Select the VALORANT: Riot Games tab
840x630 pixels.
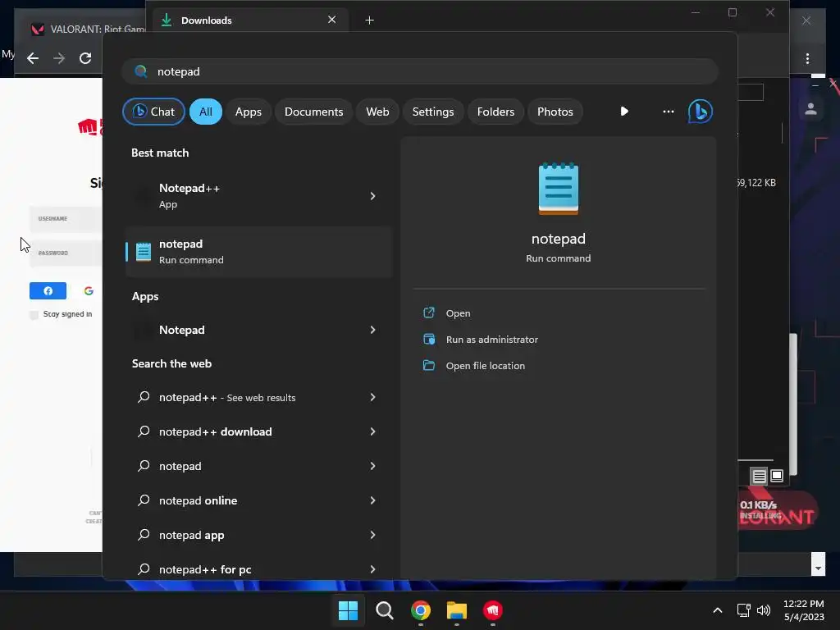tap(85, 29)
